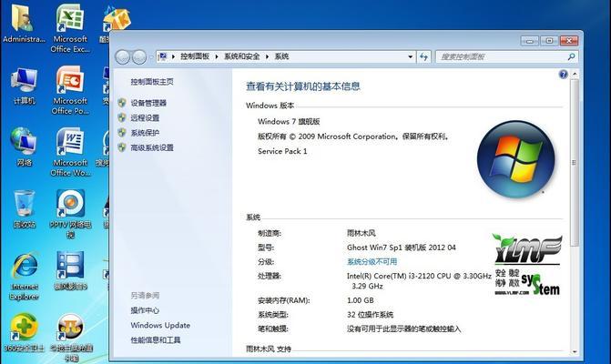Click the refresh button beside address bar
Viewport: 611px width, 364px height.
coord(423,56)
